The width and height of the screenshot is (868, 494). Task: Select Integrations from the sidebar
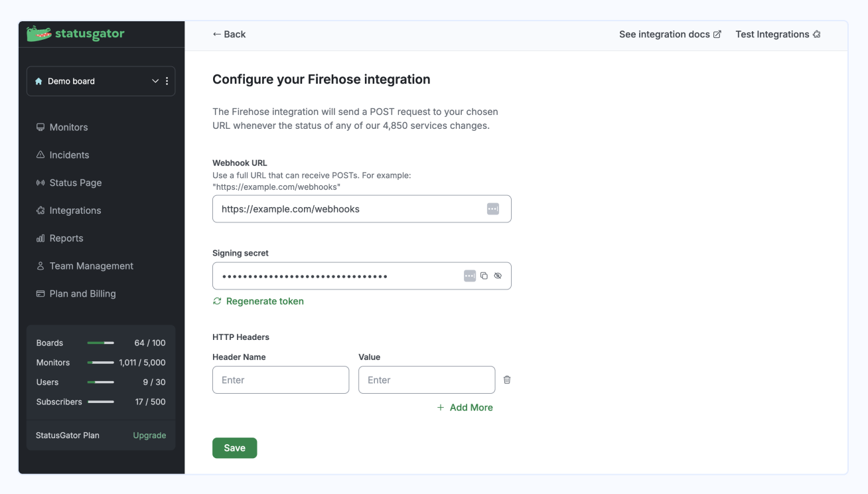pyautogui.click(x=75, y=210)
